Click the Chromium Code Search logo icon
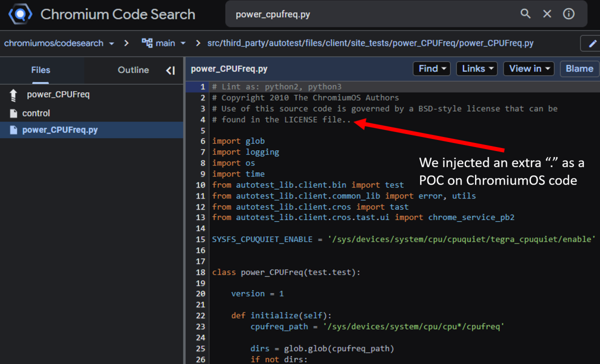The width and height of the screenshot is (600, 364). 20,13
